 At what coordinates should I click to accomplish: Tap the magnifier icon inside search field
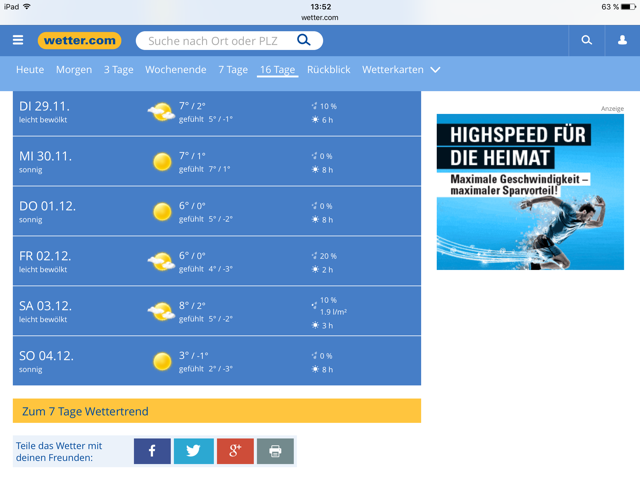[x=304, y=41]
